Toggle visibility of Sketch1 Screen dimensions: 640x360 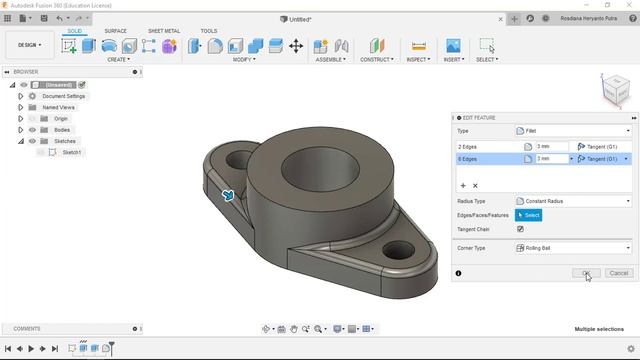coord(41,152)
